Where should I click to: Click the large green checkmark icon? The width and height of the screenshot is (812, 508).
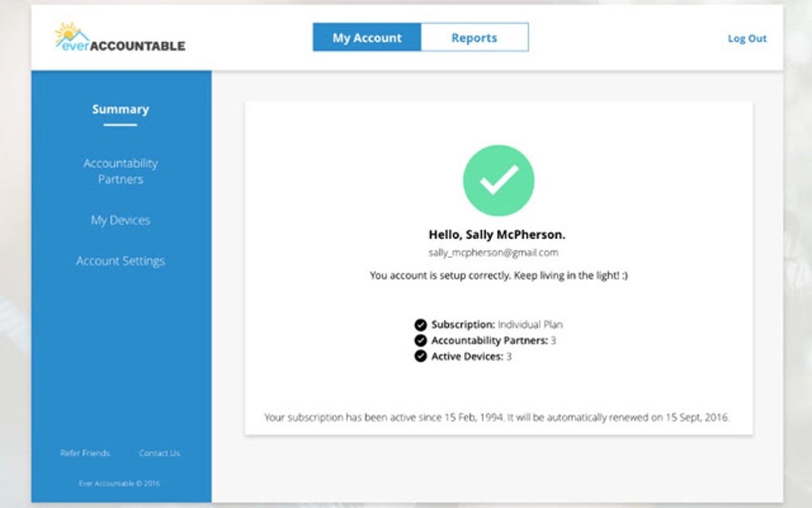(x=498, y=179)
